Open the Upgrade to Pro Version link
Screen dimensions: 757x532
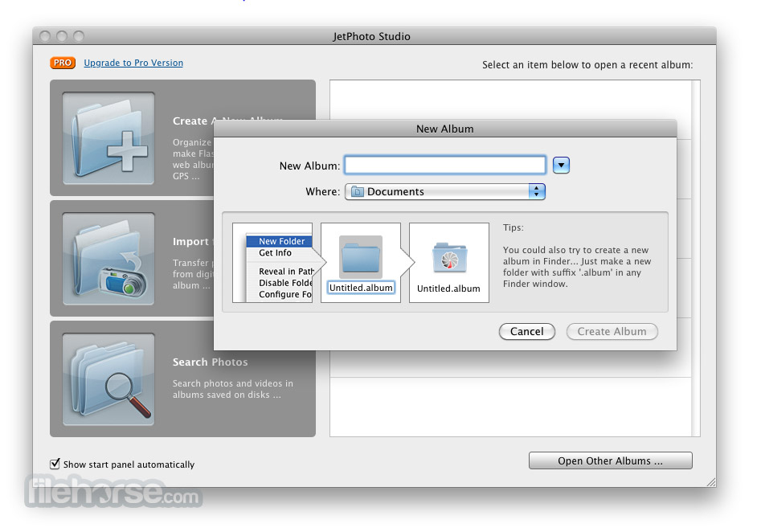(x=133, y=63)
